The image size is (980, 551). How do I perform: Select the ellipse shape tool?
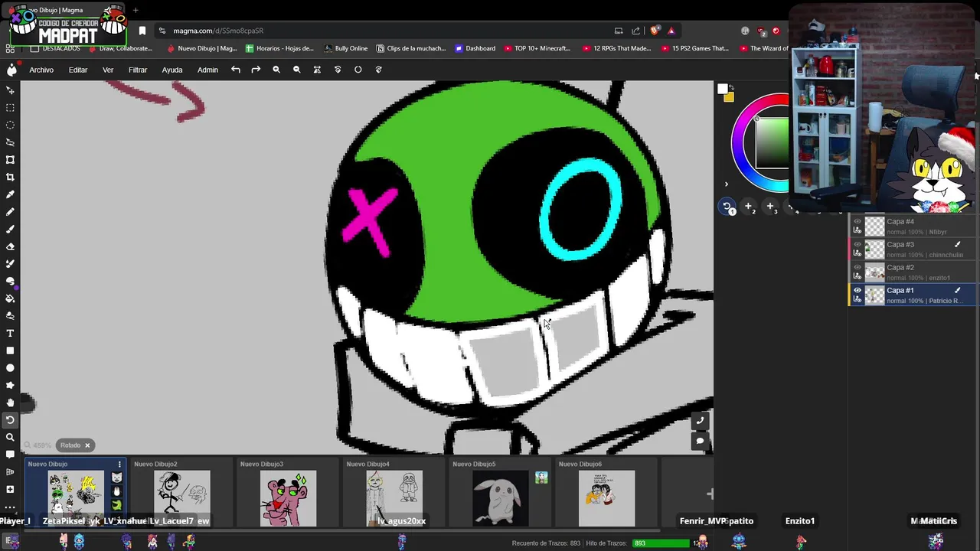point(10,368)
